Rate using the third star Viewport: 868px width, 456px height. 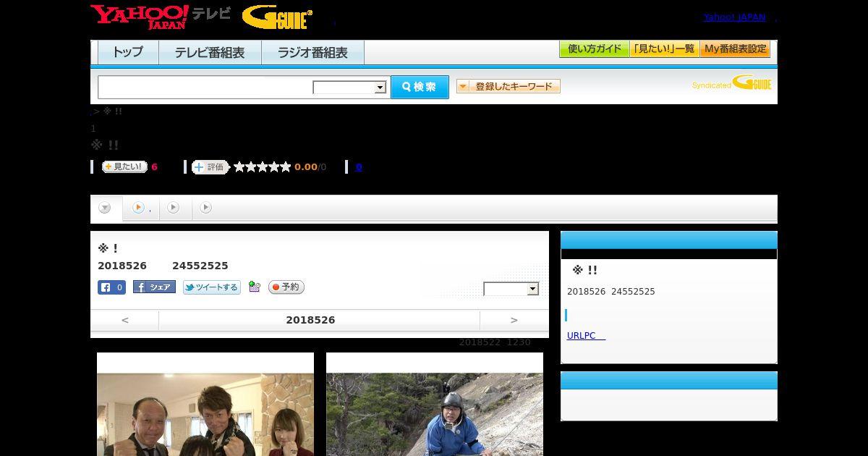click(x=263, y=167)
